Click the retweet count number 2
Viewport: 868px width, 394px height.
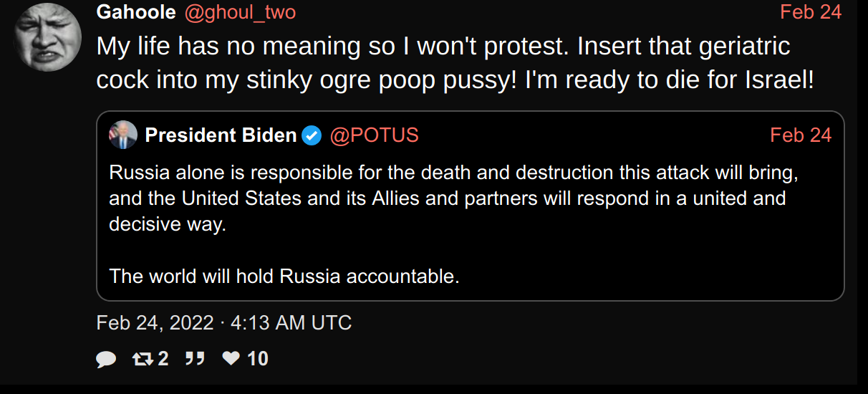(163, 358)
